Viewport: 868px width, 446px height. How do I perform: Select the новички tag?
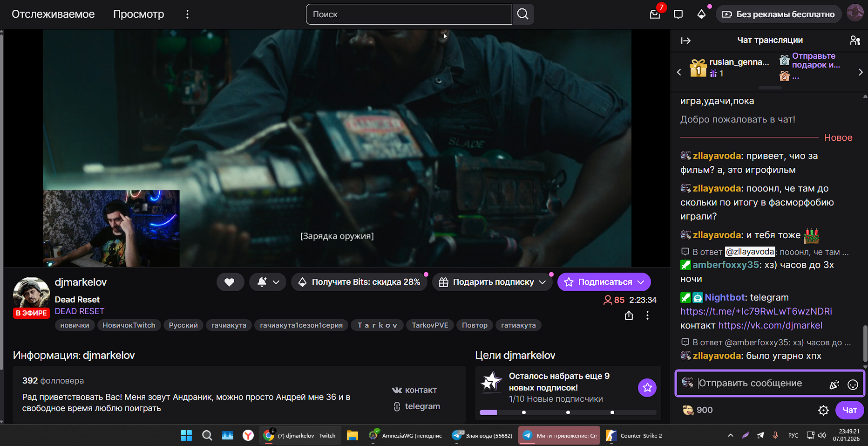click(75, 325)
